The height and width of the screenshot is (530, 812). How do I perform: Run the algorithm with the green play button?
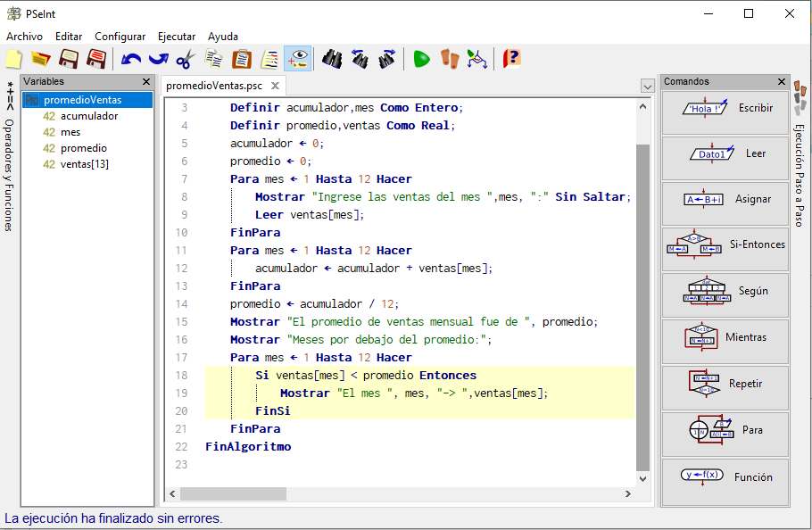click(421, 59)
